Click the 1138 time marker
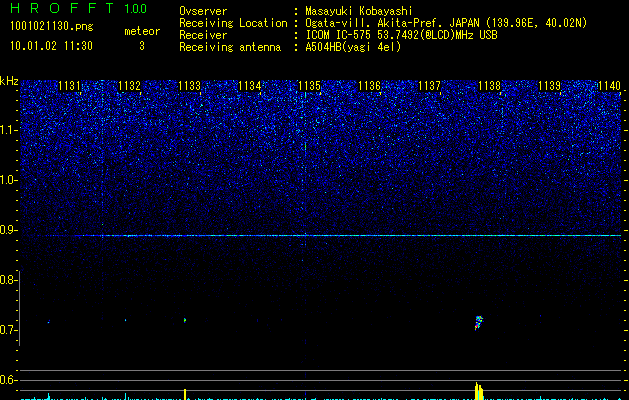This screenshot has height=400, width=629. [x=489, y=86]
